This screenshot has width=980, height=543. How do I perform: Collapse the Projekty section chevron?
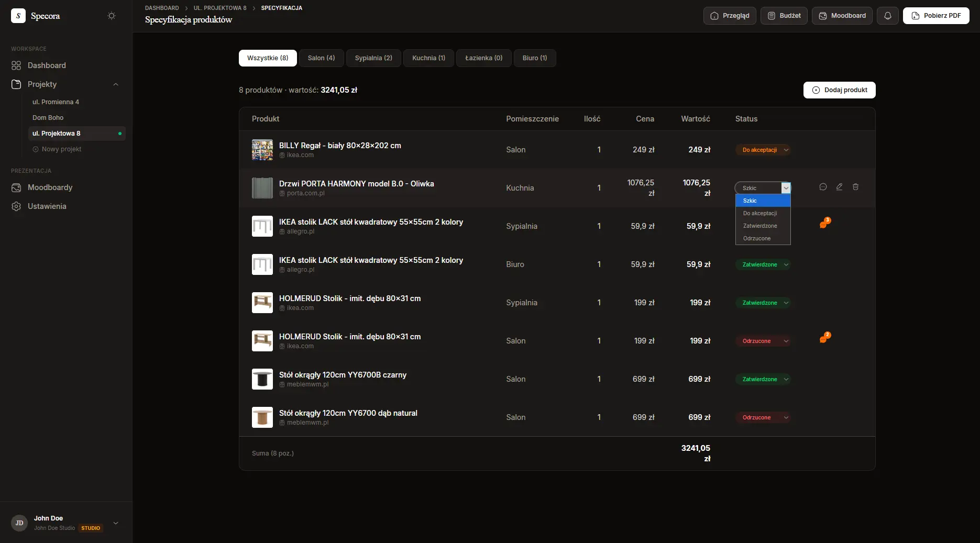point(116,84)
